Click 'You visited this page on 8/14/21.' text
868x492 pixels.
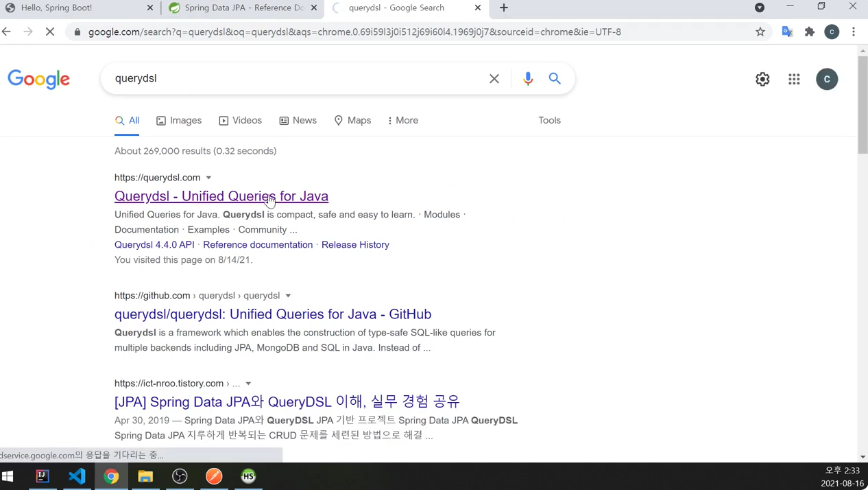click(184, 260)
